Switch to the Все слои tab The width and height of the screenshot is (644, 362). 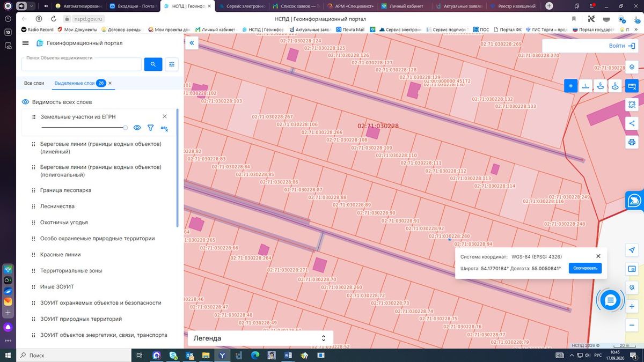[x=34, y=83]
